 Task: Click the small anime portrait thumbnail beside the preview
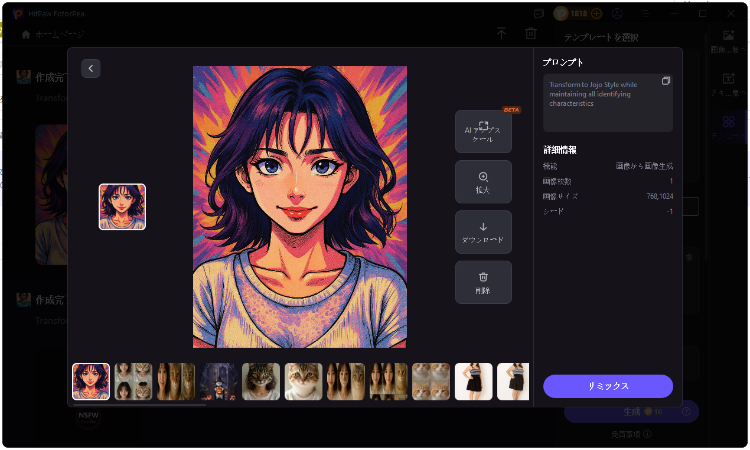(122, 207)
